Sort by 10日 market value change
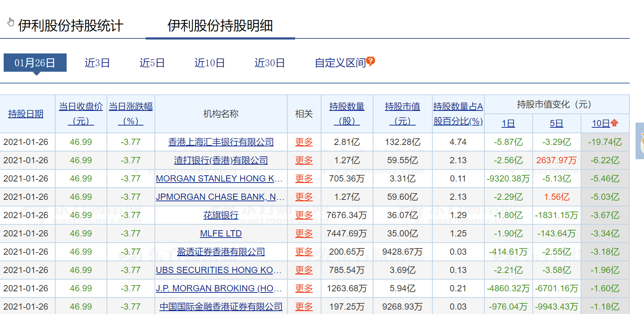Viewport: 644px width, 314px height. pos(601,123)
